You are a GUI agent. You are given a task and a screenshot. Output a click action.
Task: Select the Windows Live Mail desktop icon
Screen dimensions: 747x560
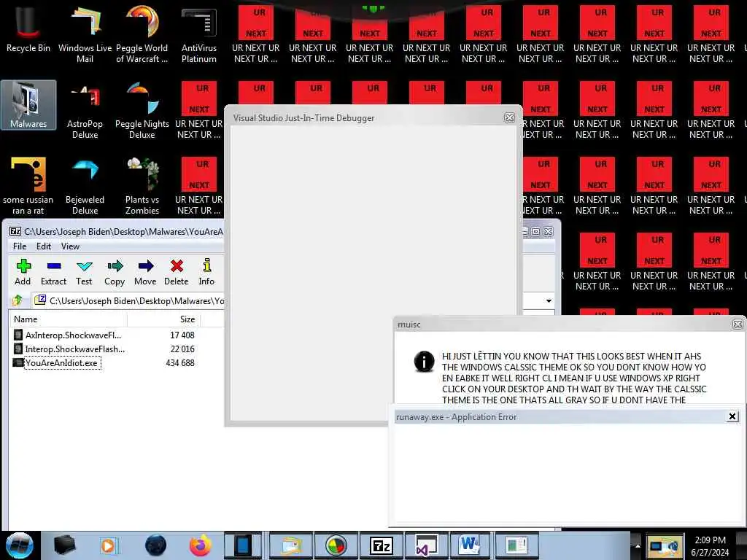(85, 34)
